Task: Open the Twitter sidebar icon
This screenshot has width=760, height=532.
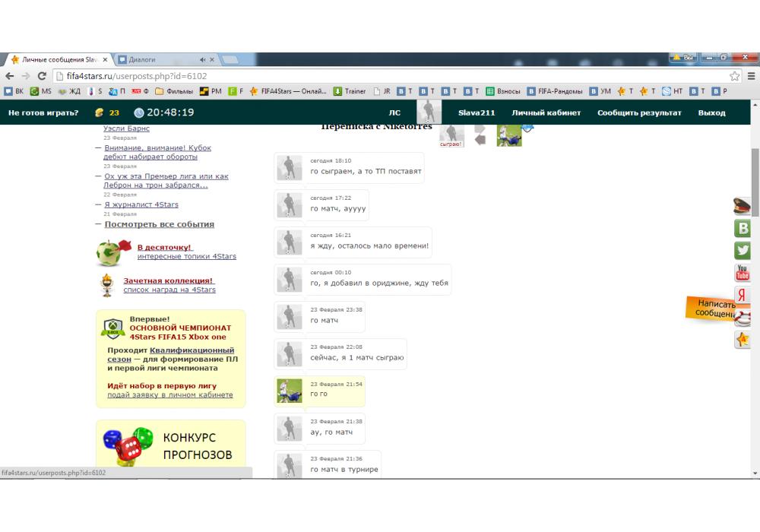Action: [743, 250]
